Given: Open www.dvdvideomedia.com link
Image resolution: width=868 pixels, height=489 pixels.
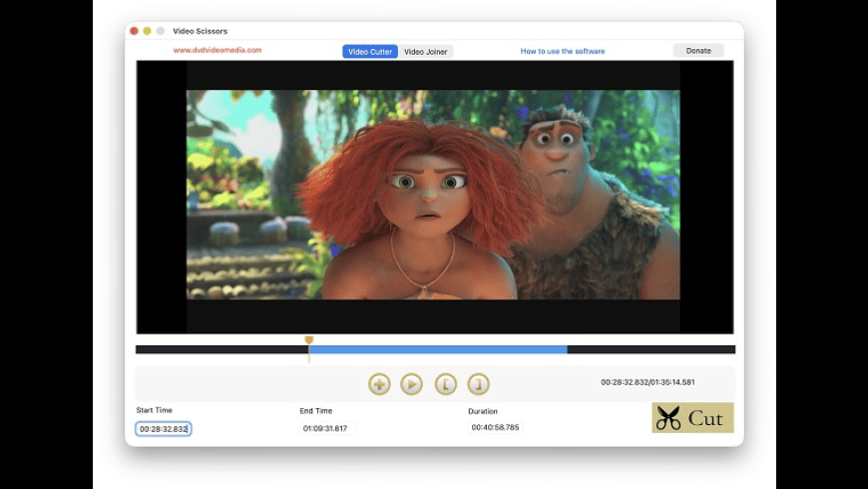Looking at the screenshot, I should [x=217, y=50].
